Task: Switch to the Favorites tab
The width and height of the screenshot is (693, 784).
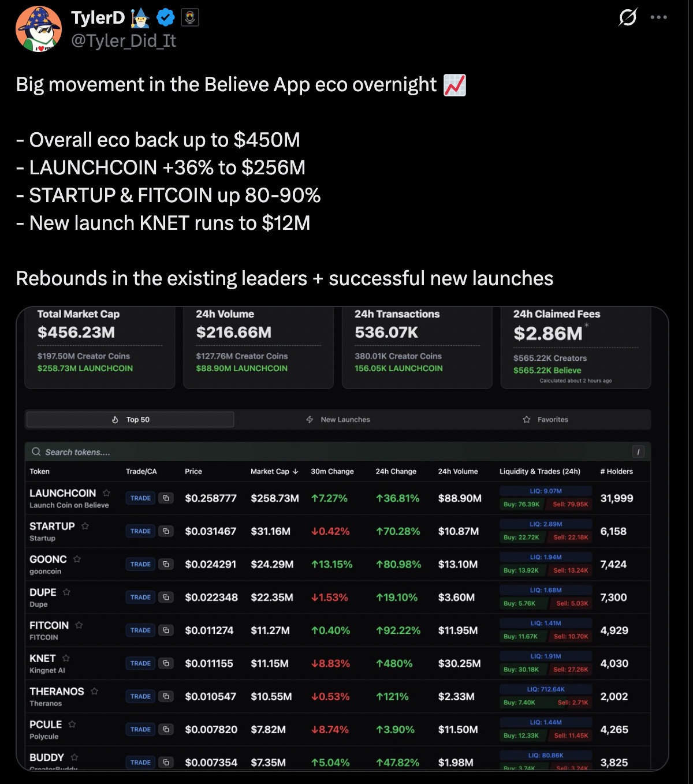Action: tap(546, 420)
